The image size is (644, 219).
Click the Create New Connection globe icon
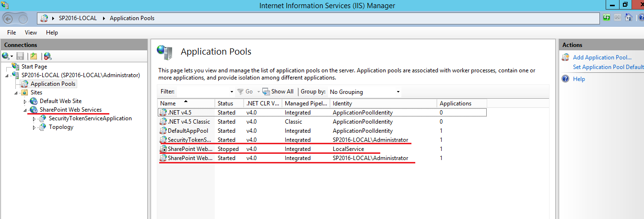pyautogui.click(x=5, y=56)
